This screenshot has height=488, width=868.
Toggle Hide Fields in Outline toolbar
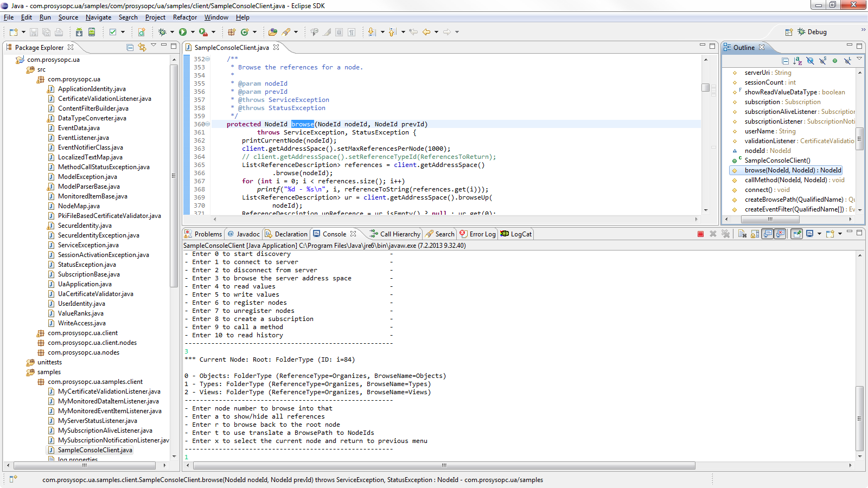click(x=810, y=61)
